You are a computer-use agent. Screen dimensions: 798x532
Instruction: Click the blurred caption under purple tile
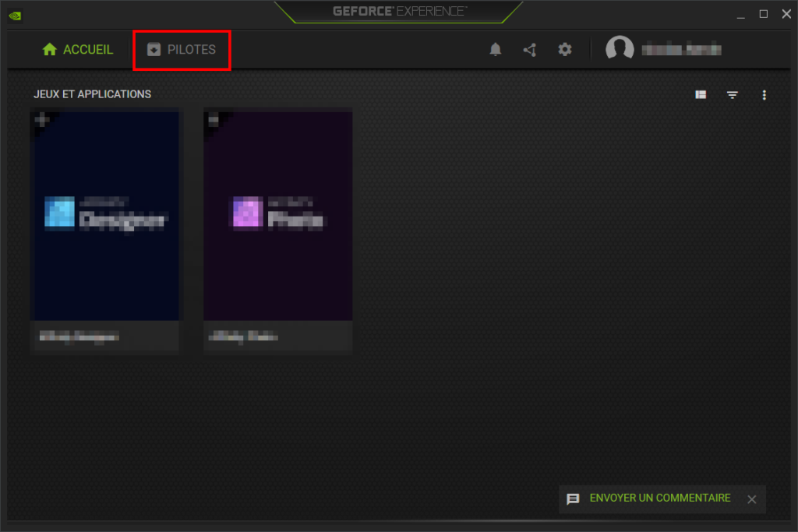[243, 336]
